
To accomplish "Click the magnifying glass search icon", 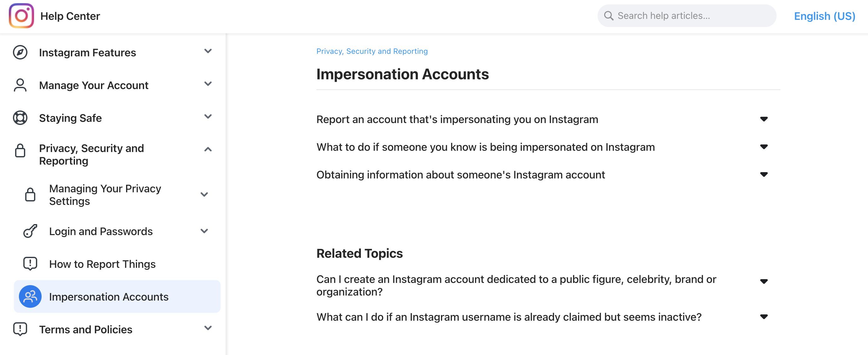I will pos(609,16).
